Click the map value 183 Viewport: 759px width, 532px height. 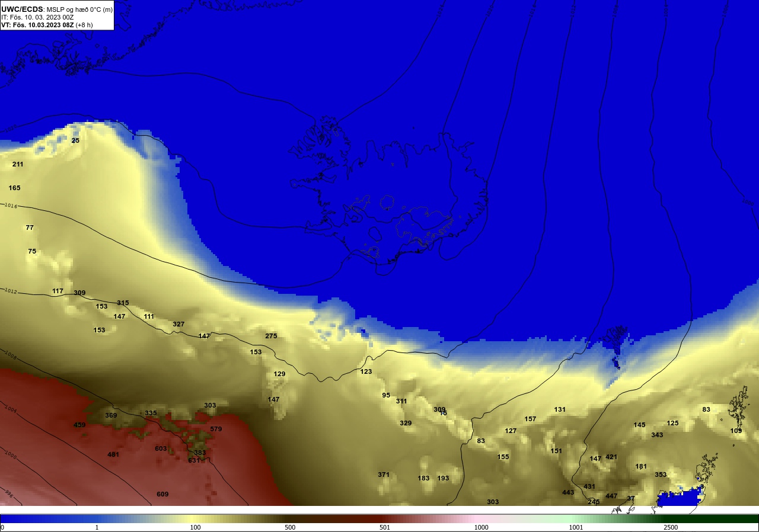point(423,478)
